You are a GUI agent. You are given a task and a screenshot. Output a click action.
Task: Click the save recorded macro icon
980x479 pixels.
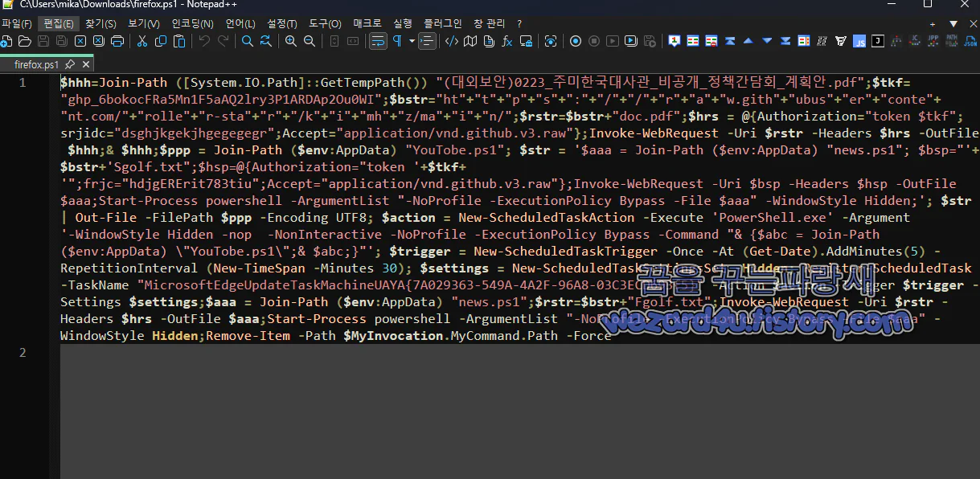[650, 41]
